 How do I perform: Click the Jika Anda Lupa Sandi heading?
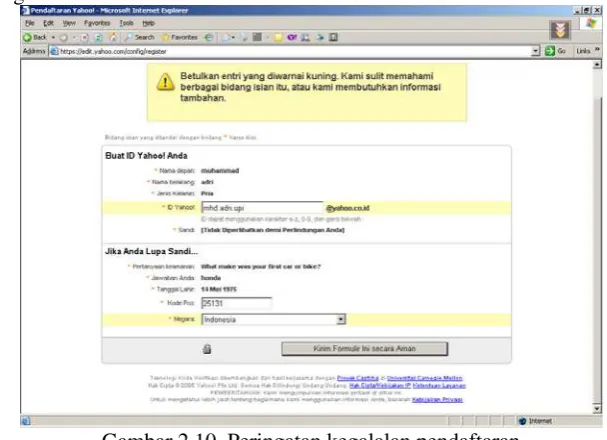tap(151, 251)
